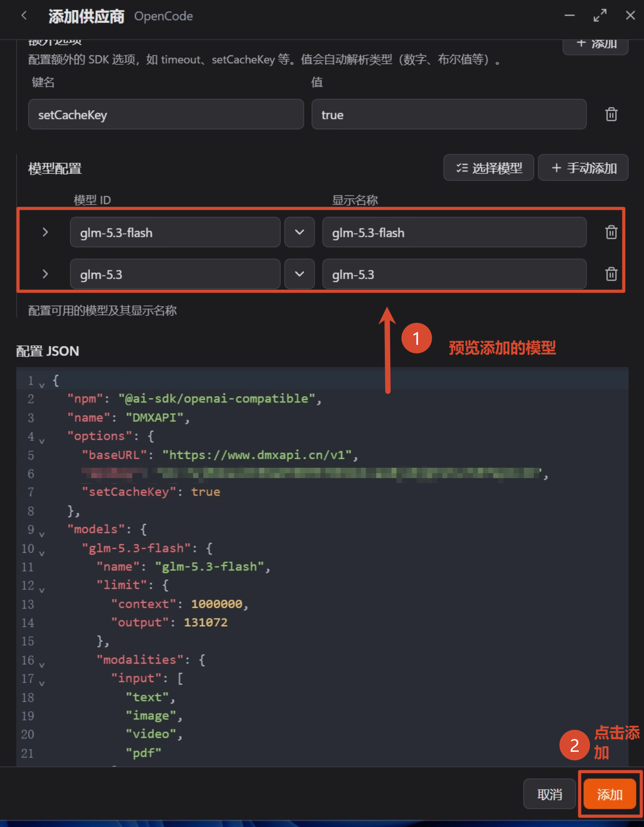Image resolution: width=644 pixels, height=827 pixels.
Task: Collapse the "modalities" block in the JSON editor
Action: point(42,664)
